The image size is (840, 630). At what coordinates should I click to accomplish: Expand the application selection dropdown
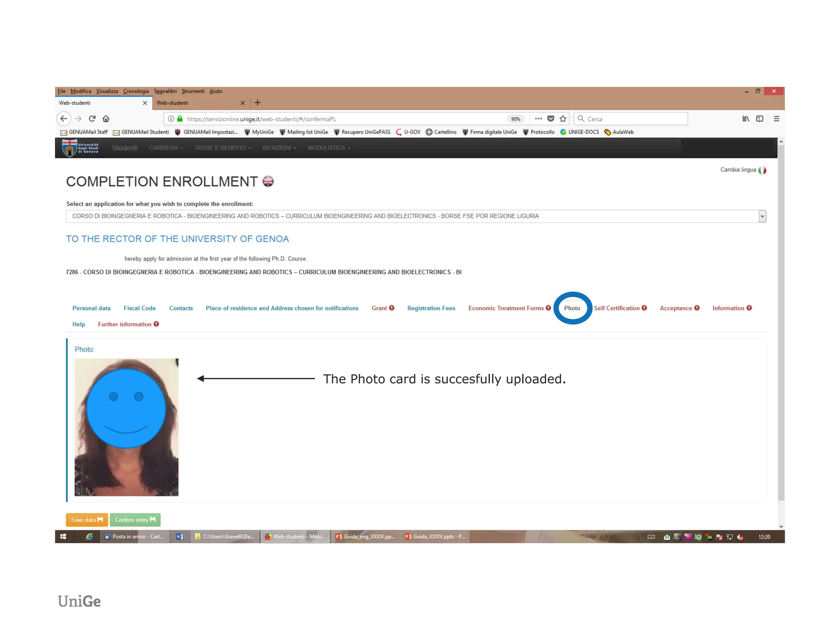point(762,216)
